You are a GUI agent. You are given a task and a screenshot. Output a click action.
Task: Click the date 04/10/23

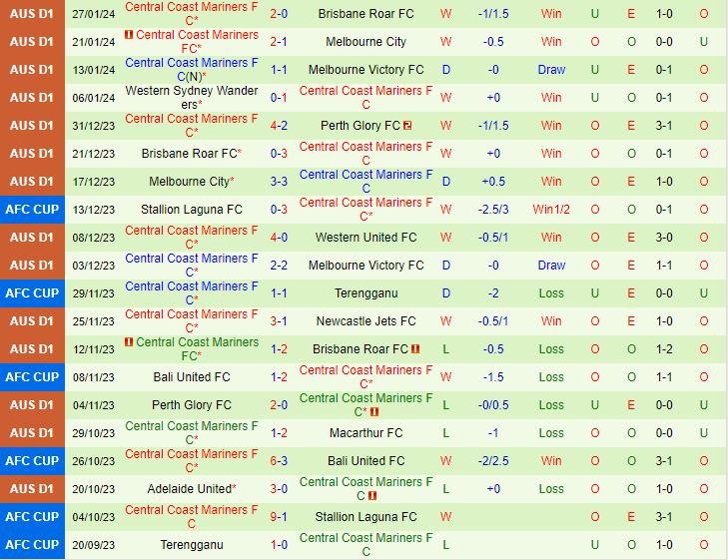point(93,517)
